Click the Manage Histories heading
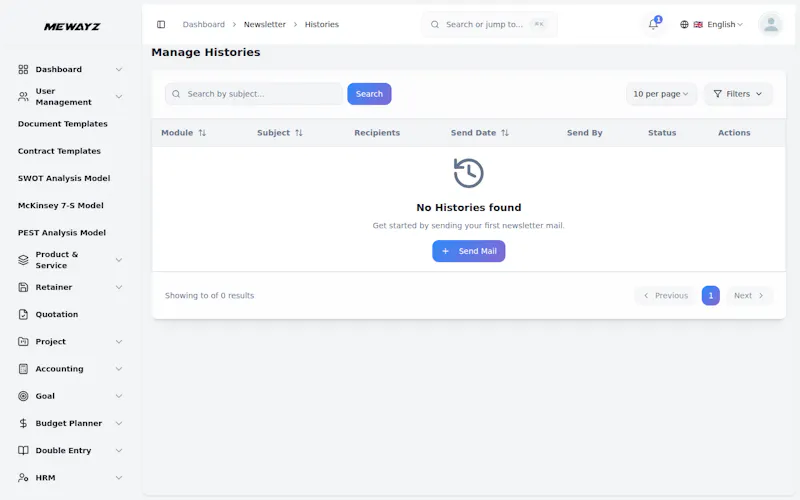 coord(206,53)
